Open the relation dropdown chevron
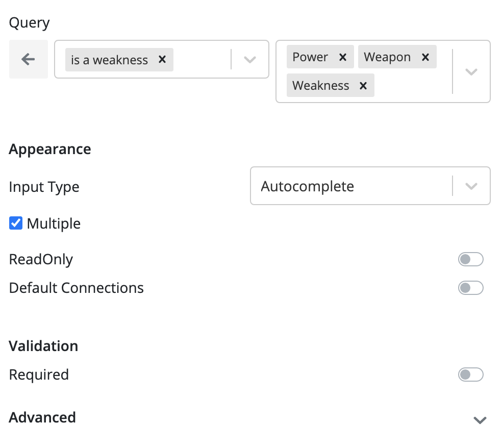502x448 pixels. (249, 60)
